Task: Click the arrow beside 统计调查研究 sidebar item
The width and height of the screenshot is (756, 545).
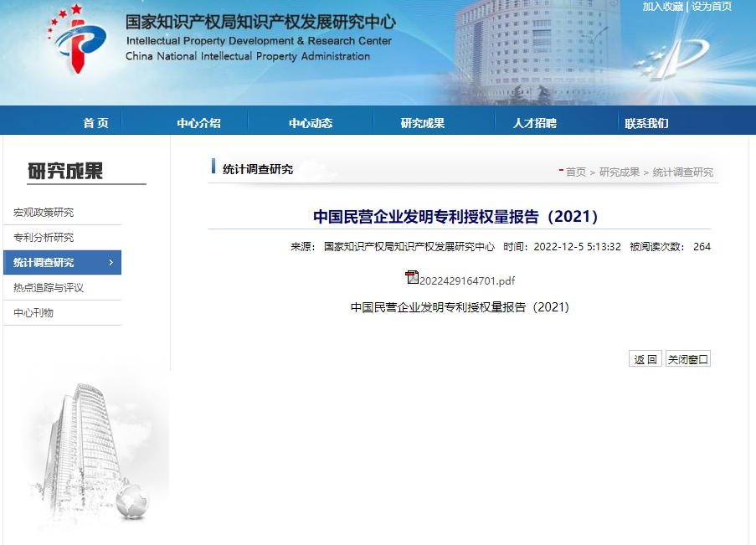Action: [x=111, y=263]
